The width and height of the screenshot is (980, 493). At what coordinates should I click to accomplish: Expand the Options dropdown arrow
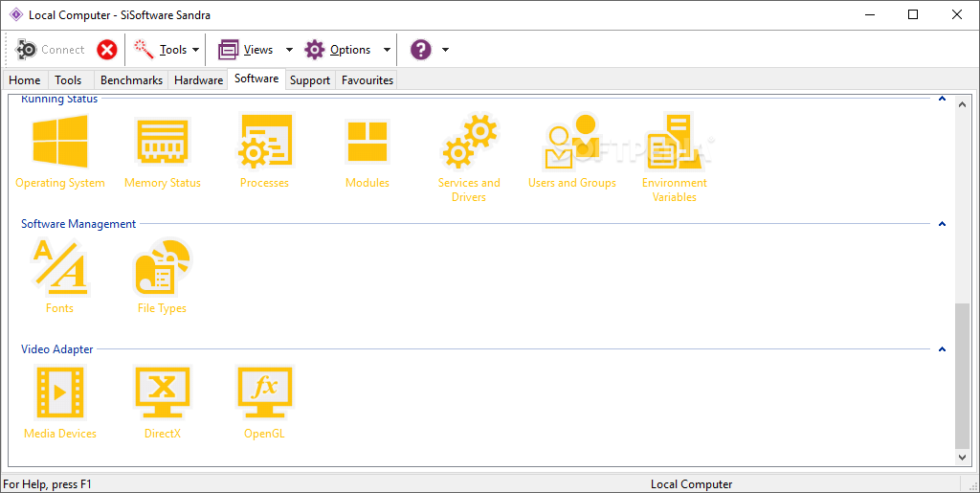(x=387, y=50)
